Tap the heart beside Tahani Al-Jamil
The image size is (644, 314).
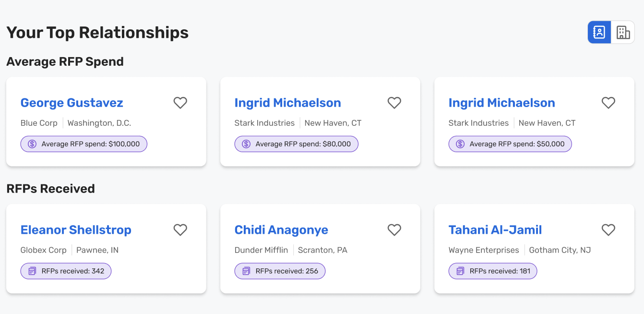(608, 230)
